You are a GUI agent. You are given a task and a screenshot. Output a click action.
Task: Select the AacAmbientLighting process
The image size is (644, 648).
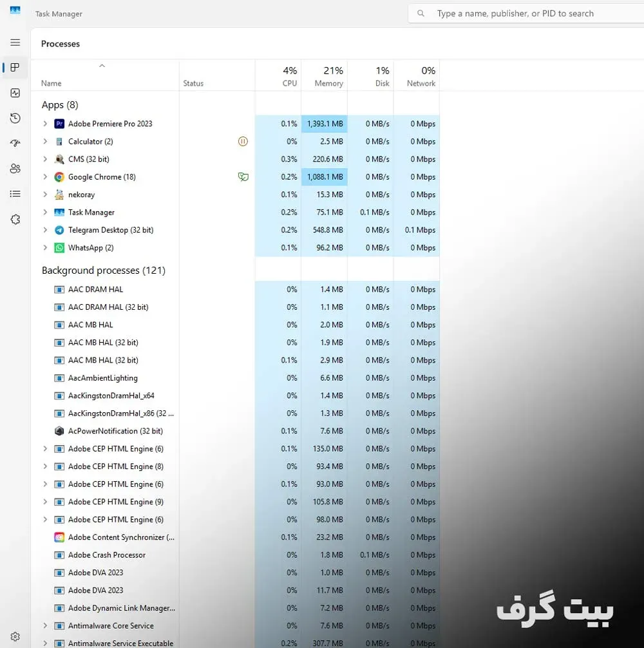236,377
